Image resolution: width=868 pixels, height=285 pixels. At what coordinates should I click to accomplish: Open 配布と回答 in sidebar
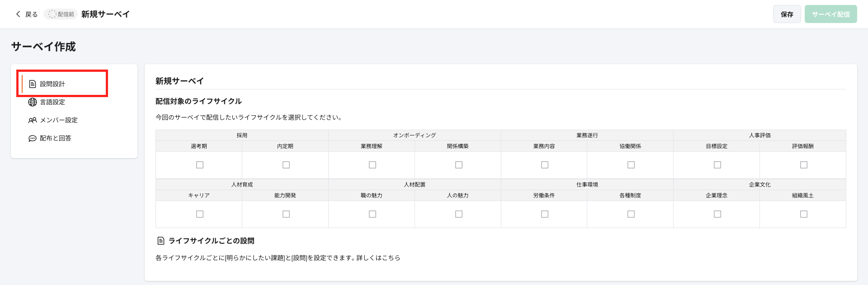[56, 138]
